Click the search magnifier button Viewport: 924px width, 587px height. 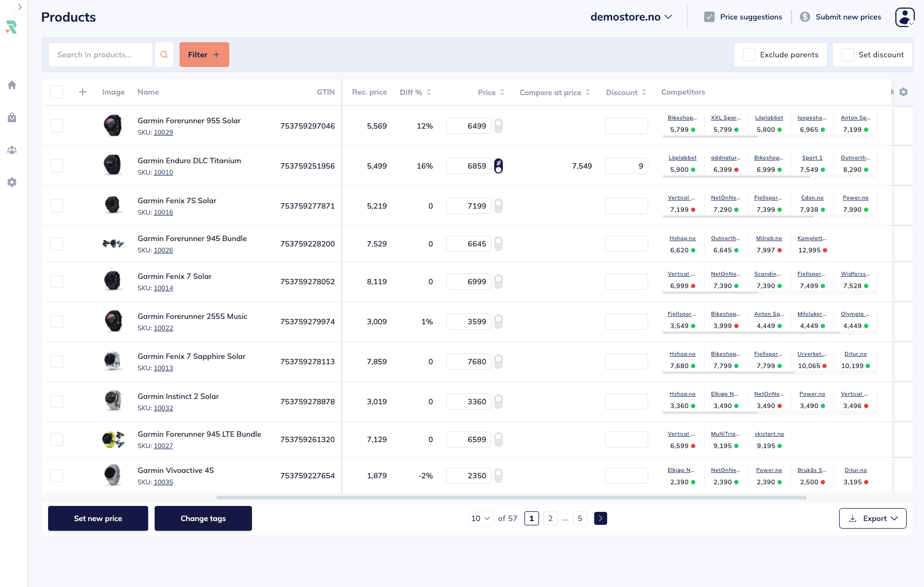coord(164,55)
